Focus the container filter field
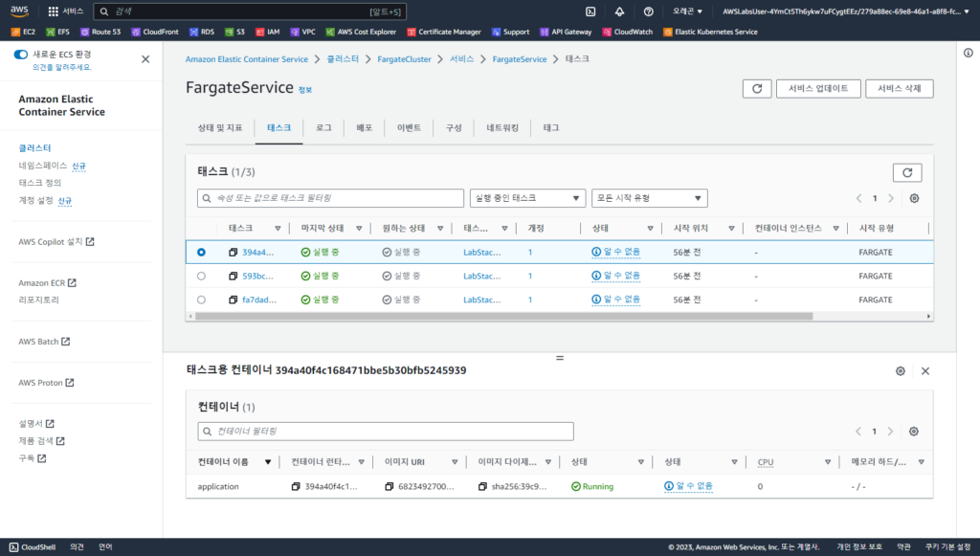 tap(386, 432)
